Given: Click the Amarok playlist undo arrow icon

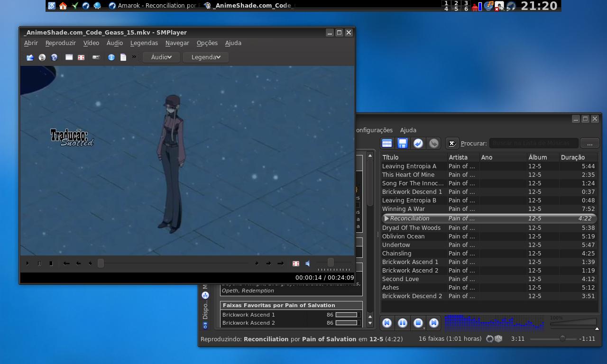Looking at the screenshot, I should coord(418,143).
